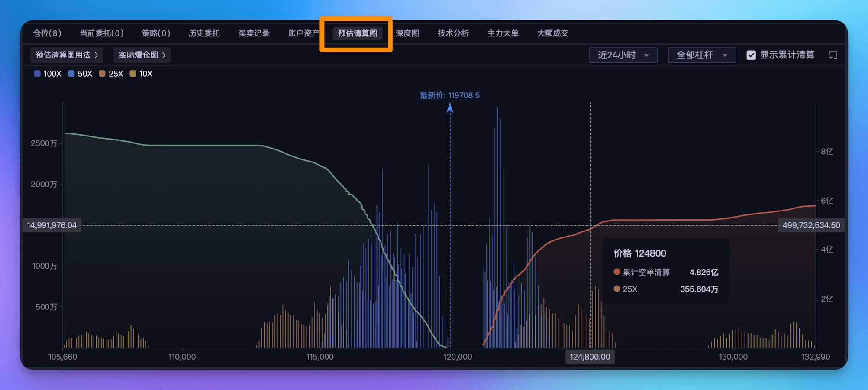This screenshot has width=868, height=390.
Task: Click the 最新价: 119708.5 price label
Action: [450, 95]
